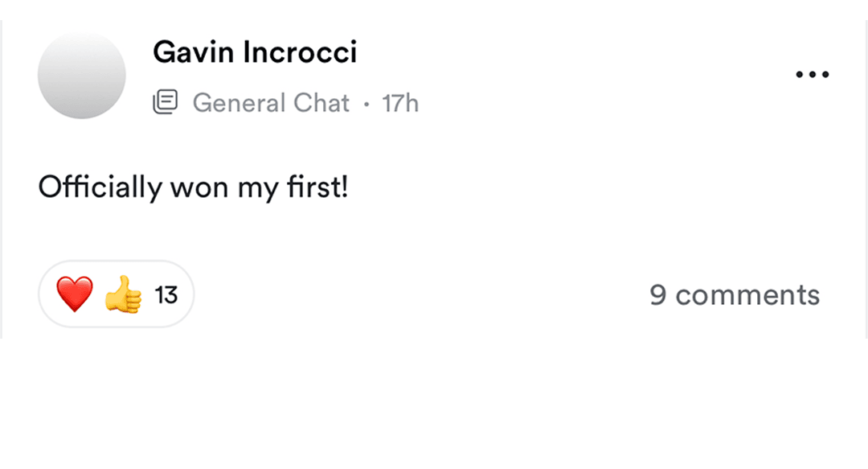Viewport: 868px width, 469px height.
Task: View the 9 comments on the post
Action: tap(735, 294)
